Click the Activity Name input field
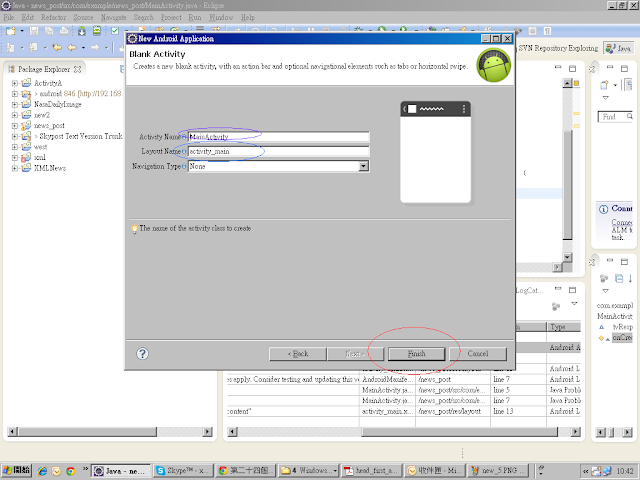Viewport: 640px width, 480px height. (279, 137)
